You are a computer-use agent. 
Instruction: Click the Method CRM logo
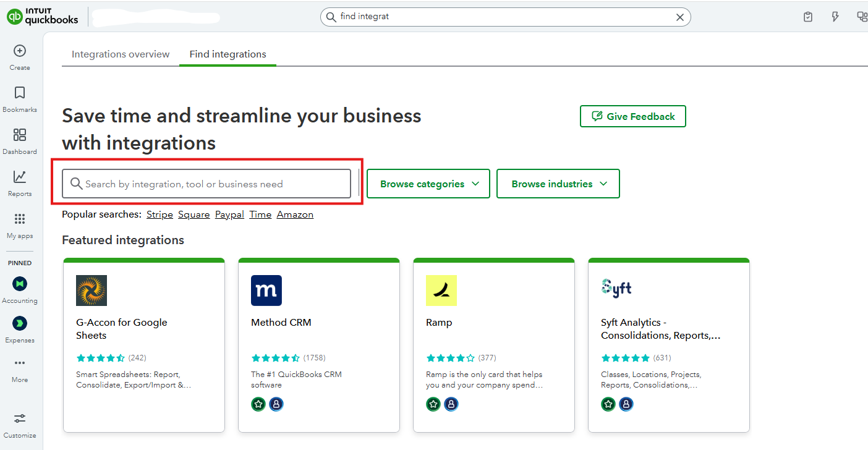coord(266,291)
